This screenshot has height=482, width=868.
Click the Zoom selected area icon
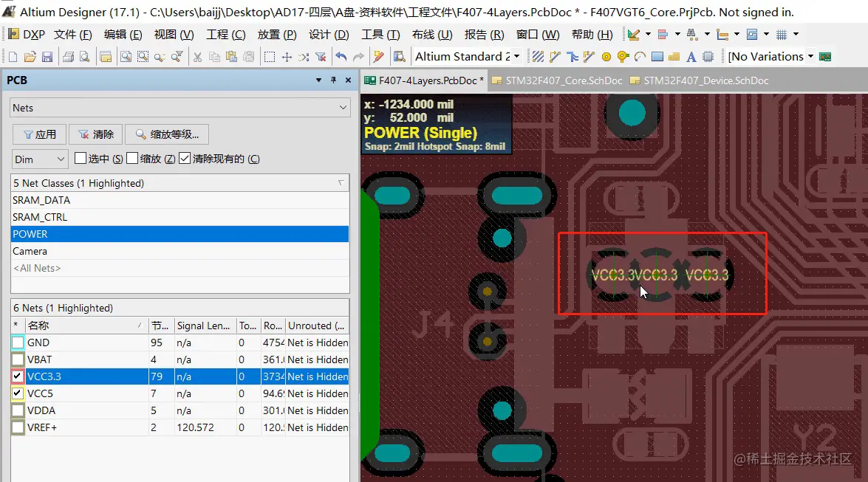coord(143,56)
